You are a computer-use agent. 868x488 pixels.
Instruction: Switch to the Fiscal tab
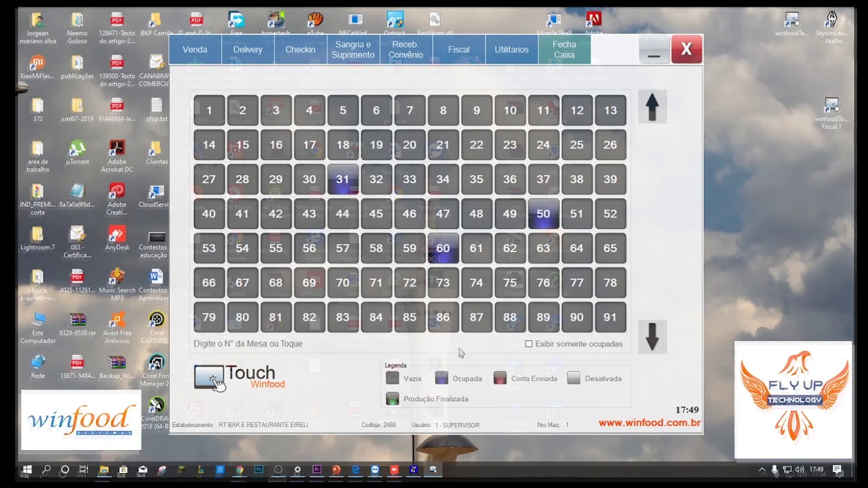point(459,49)
